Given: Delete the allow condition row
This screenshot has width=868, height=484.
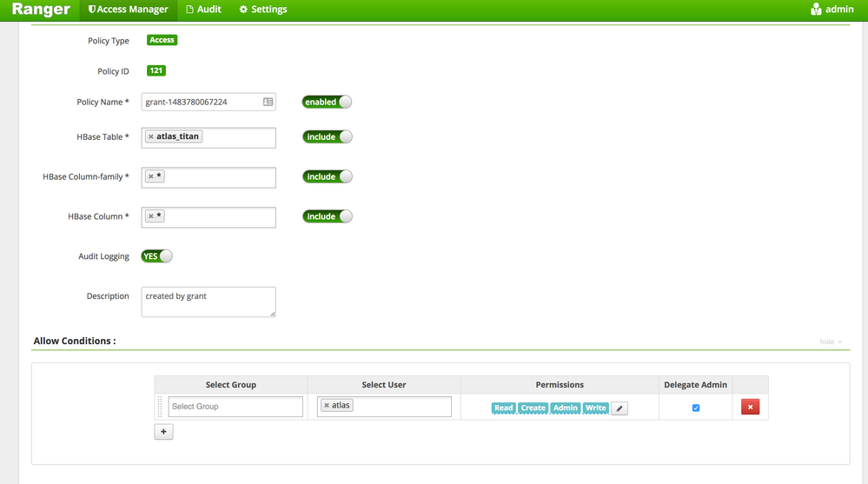Looking at the screenshot, I should 750,407.
